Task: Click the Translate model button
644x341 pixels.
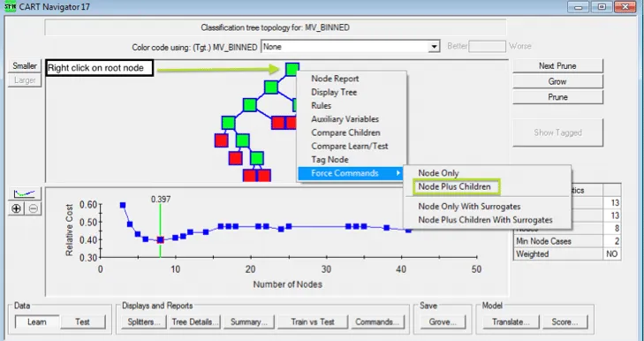Action: pos(511,322)
